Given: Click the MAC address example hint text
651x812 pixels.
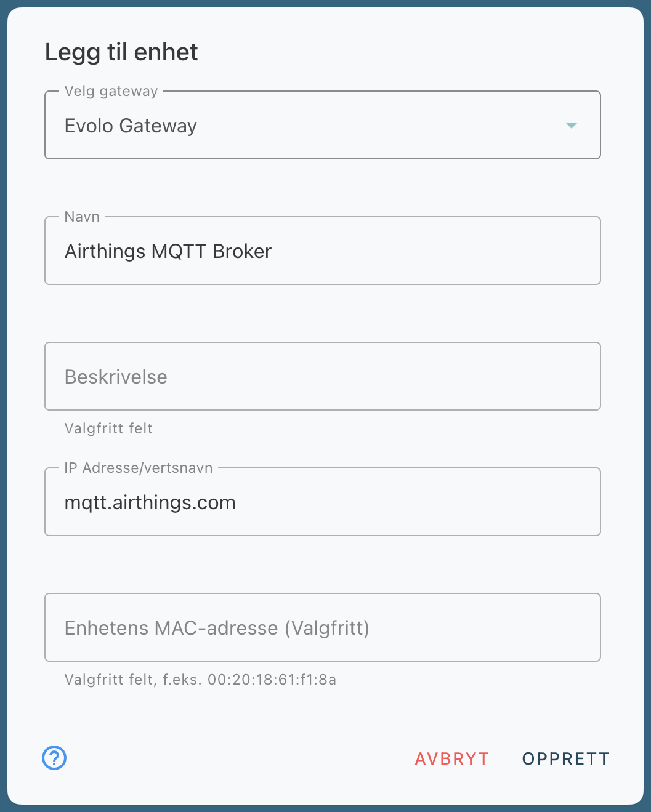Looking at the screenshot, I should (200, 680).
